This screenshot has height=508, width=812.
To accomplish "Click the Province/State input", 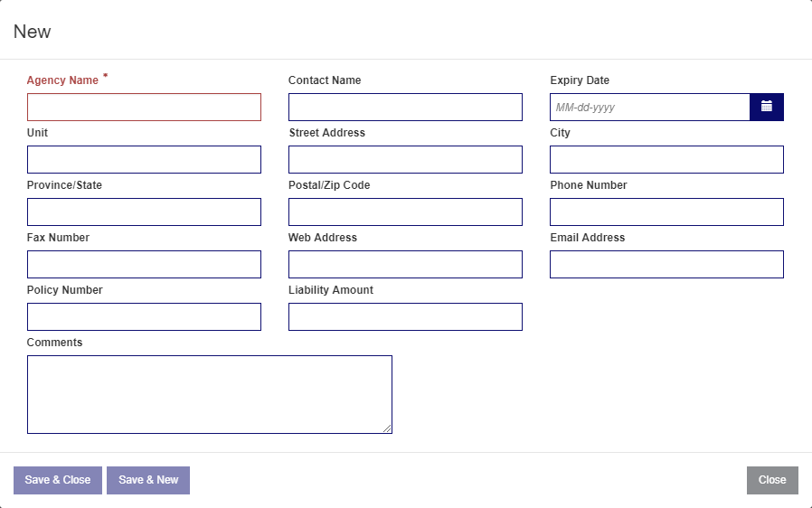I will [144, 212].
